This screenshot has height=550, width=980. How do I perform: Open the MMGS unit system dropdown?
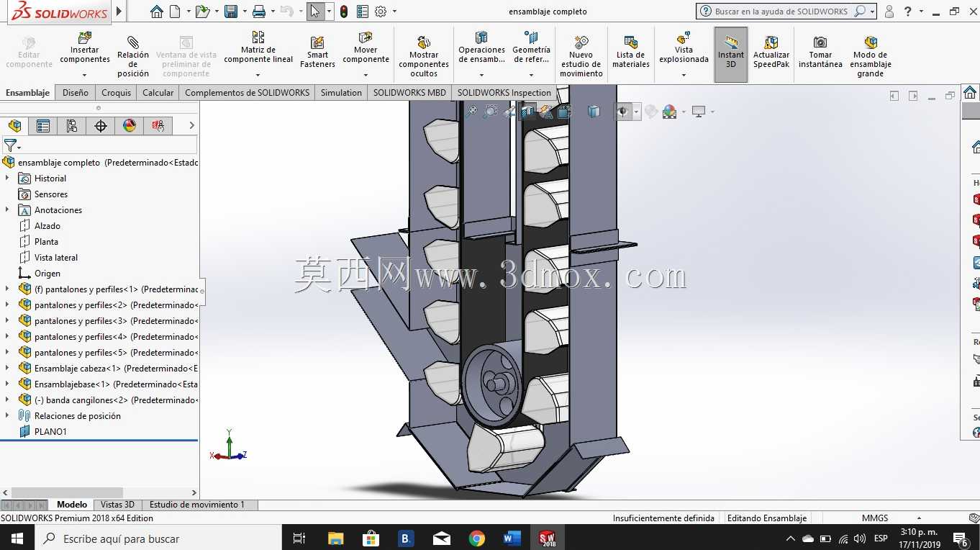919,518
